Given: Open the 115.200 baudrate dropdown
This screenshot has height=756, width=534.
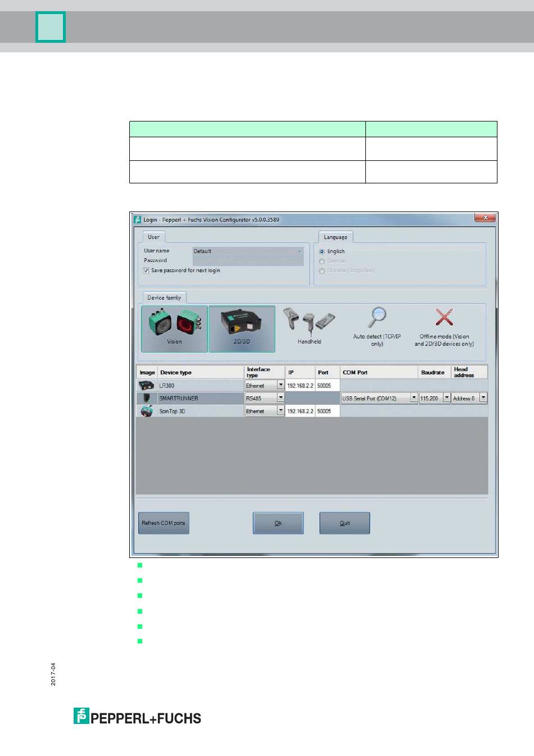Looking at the screenshot, I should [x=447, y=398].
